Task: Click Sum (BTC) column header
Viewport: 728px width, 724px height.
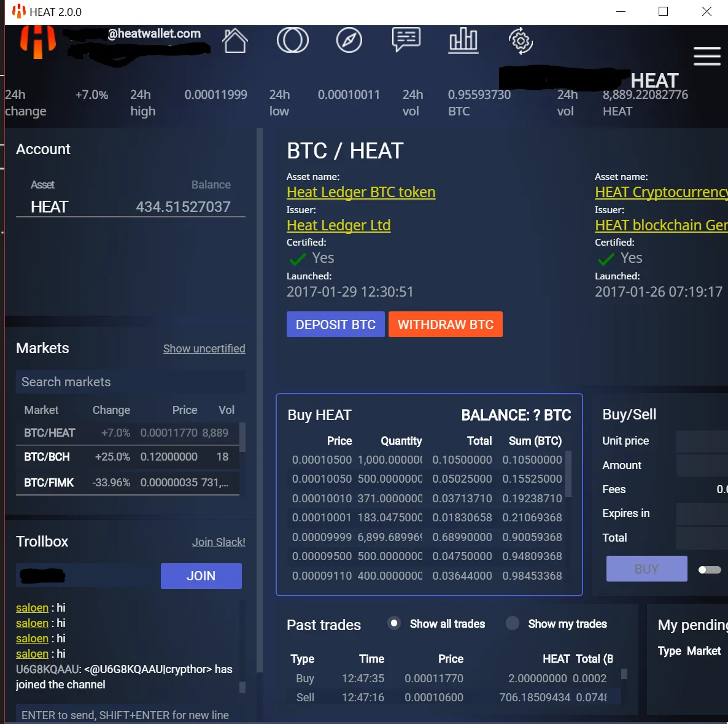Action: tap(535, 441)
